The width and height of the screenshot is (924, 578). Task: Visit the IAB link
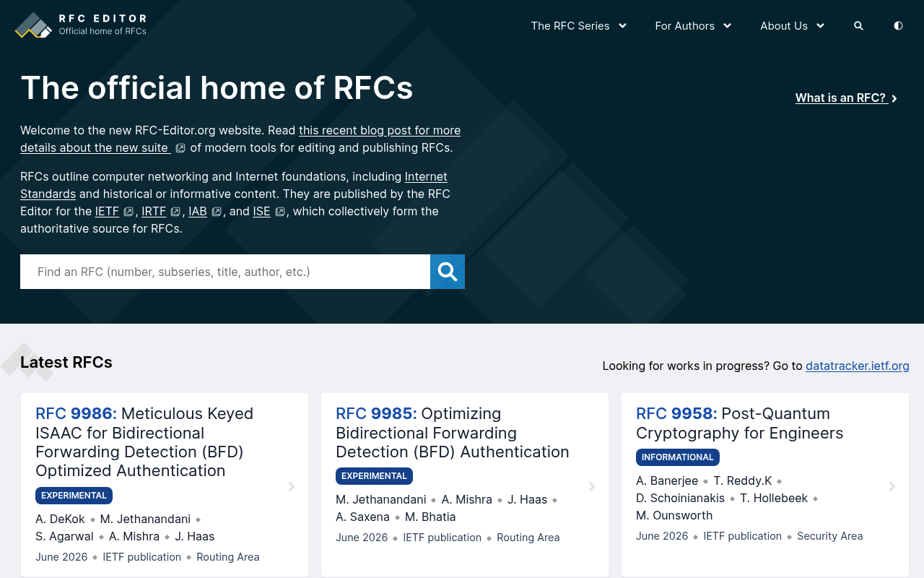198,211
